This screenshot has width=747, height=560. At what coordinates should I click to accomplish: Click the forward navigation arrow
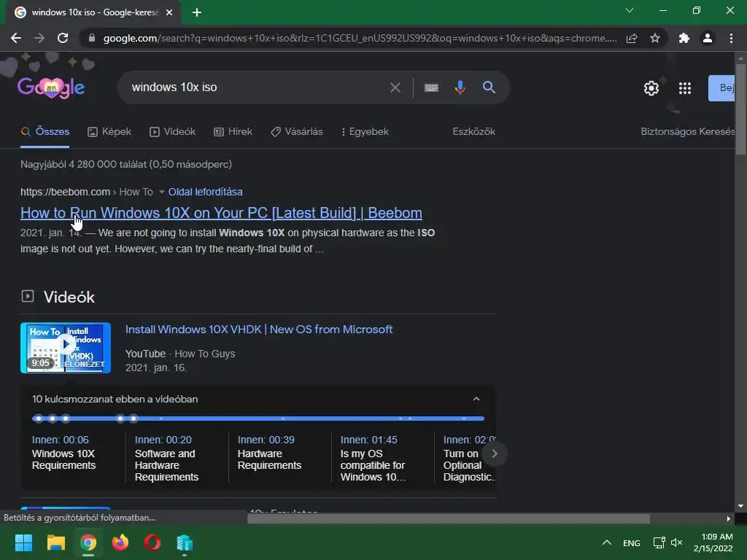(x=39, y=38)
